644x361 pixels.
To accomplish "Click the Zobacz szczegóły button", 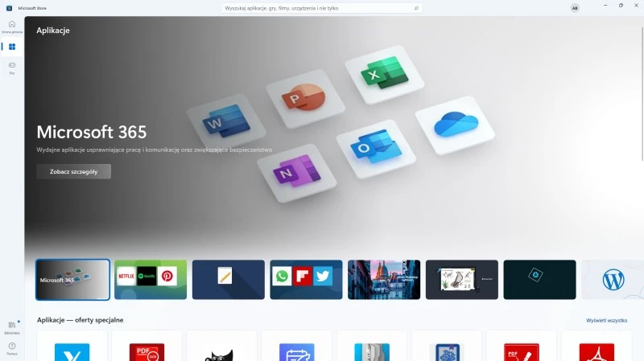I will (x=73, y=171).
